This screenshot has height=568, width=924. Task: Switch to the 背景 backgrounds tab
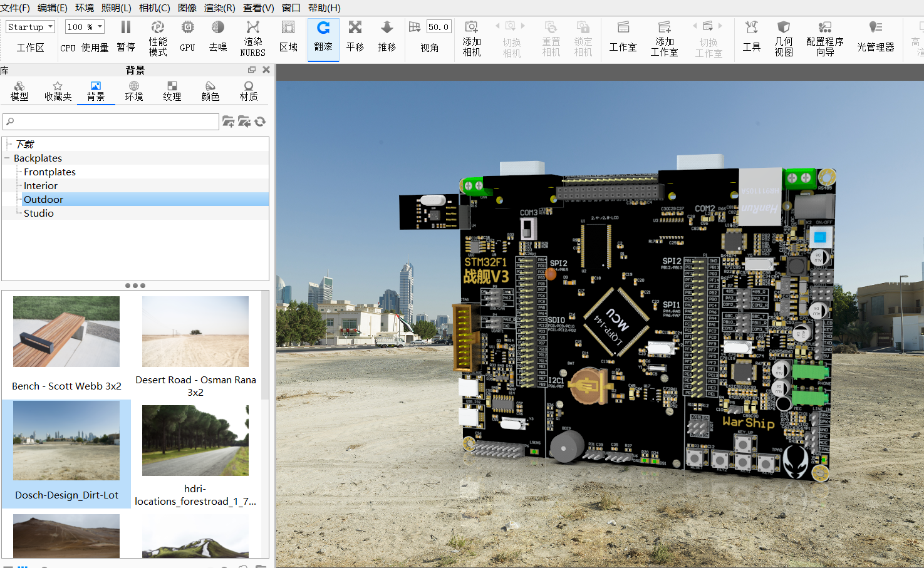(x=96, y=91)
